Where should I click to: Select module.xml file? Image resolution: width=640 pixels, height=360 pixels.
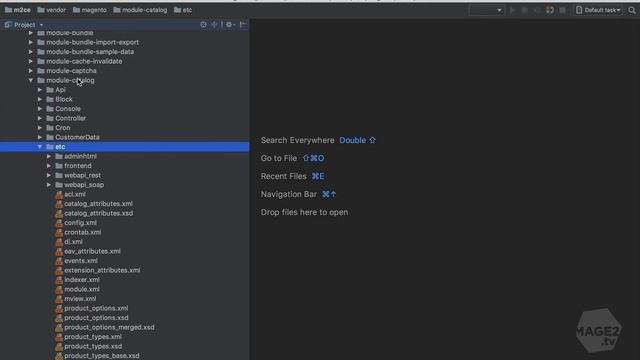pyautogui.click(x=77, y=289)
